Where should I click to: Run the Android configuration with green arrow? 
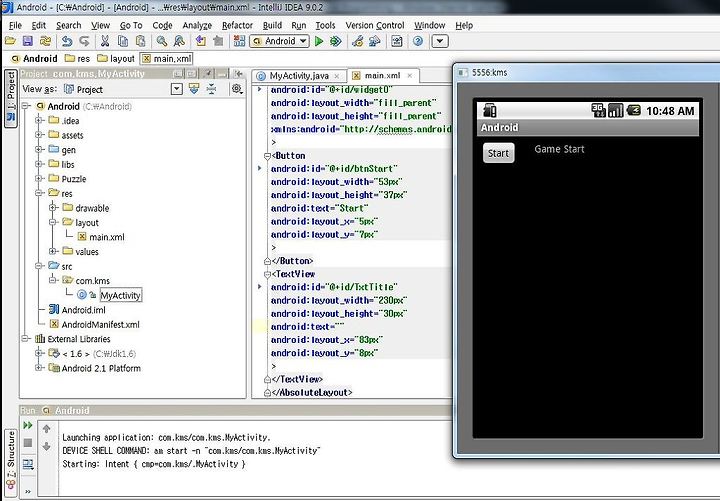319,41
